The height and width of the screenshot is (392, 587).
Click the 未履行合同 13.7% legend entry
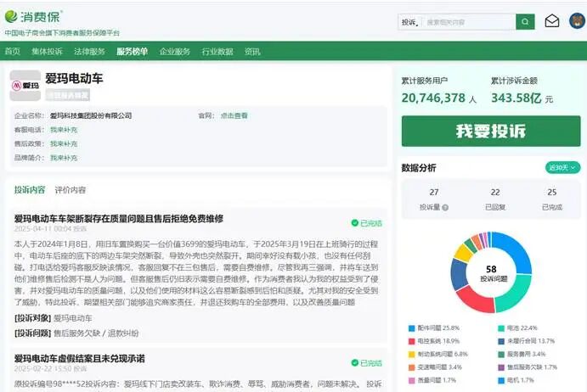(x=527, y=341)
